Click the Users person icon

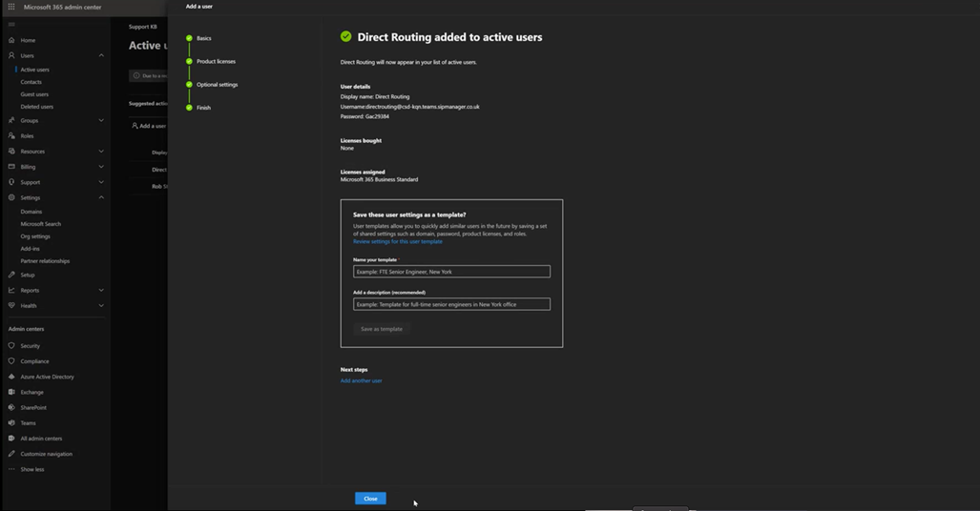(x=11, y=55)
